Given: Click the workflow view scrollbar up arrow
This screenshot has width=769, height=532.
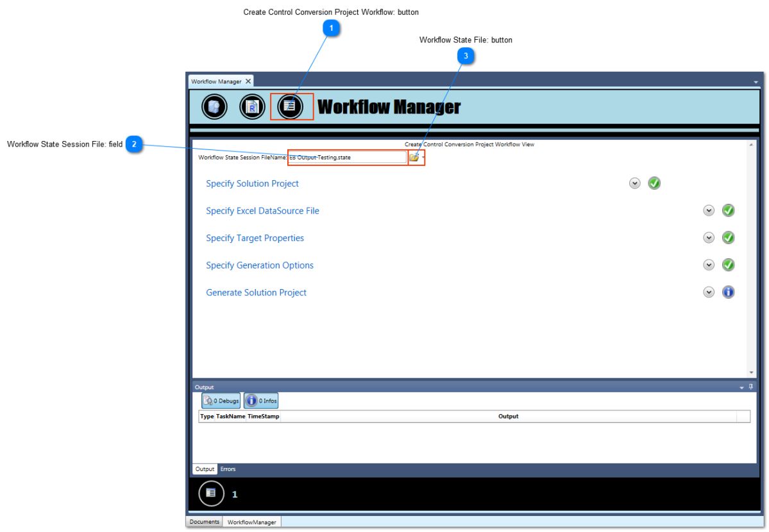Looking at the screenshot, I should (x=751, y=145).
